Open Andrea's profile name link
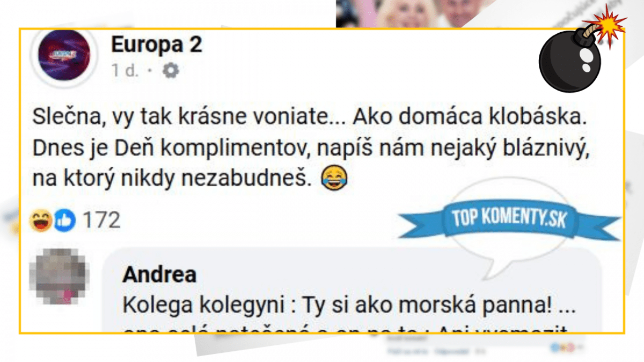The height and width of the screenshot is (362, 644). [x=159, y=275]
